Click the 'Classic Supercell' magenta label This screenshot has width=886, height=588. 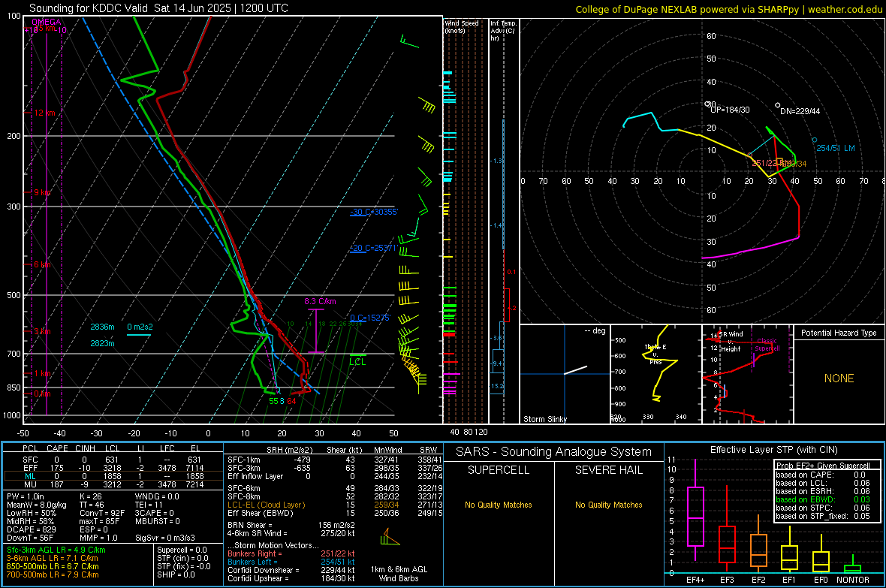tap(767, 345)
